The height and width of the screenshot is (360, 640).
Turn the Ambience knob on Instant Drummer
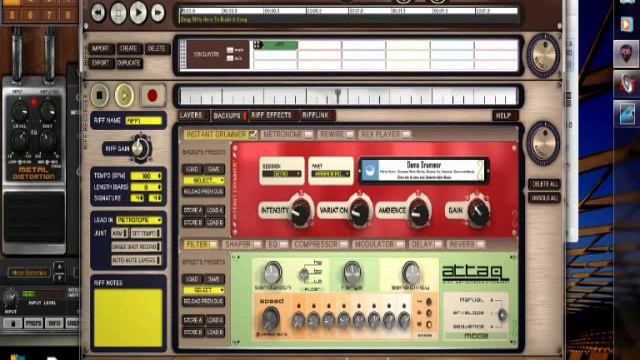point(419,211)
